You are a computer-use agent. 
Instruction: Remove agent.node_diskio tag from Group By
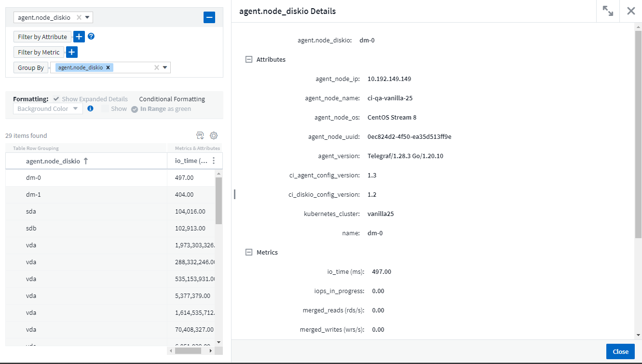(x=108, y=67)
